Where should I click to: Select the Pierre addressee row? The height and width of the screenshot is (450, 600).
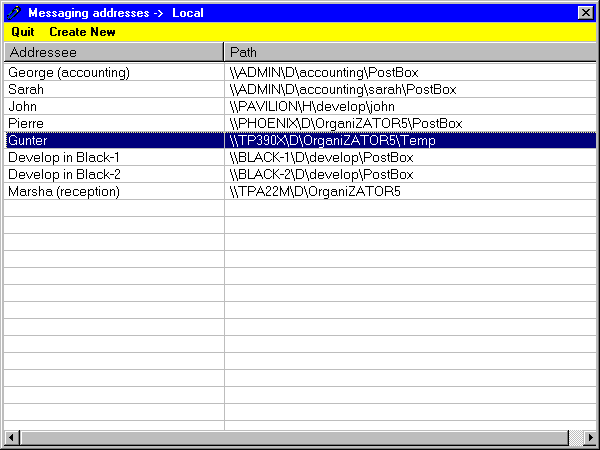pos(26,123)
